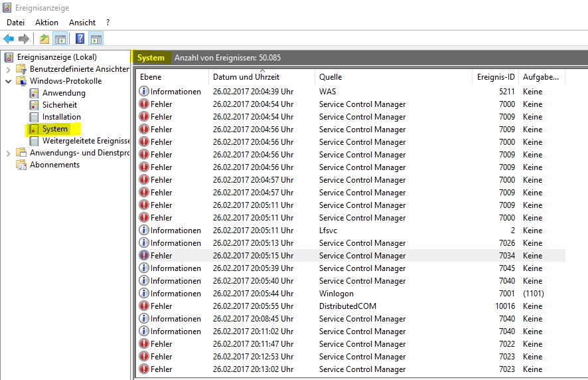Open the Aktion menu
This screenshot has width=588, height=380.
pos(46,23)
